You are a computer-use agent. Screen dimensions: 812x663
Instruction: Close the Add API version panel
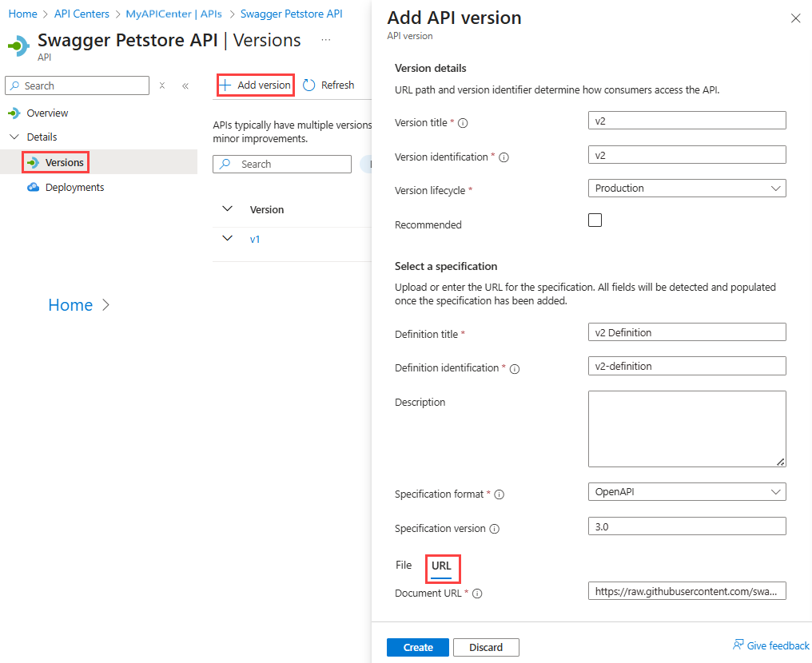795,18
